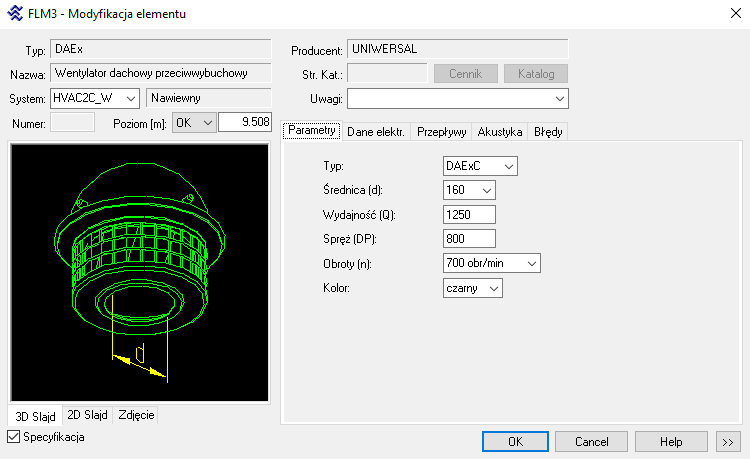Click the Wydajność (Q) input field
Image resolution: width=750 pixels, height=459 pixels.
coord(469,214)
